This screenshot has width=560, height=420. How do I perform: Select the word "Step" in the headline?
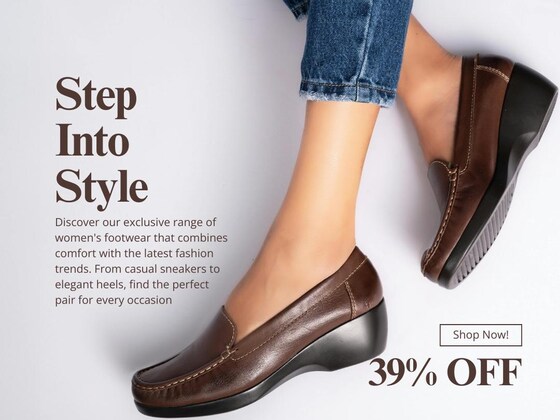pyautogui.click(x=96, y=96)
